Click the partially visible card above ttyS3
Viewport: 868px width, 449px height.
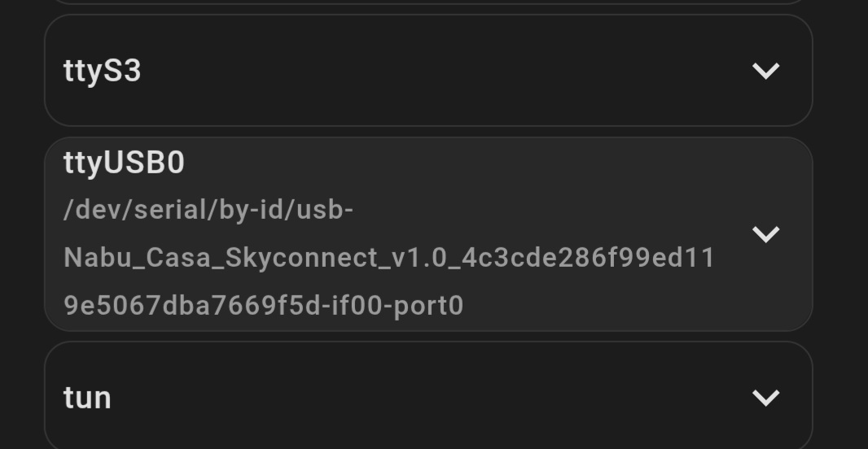428,2
